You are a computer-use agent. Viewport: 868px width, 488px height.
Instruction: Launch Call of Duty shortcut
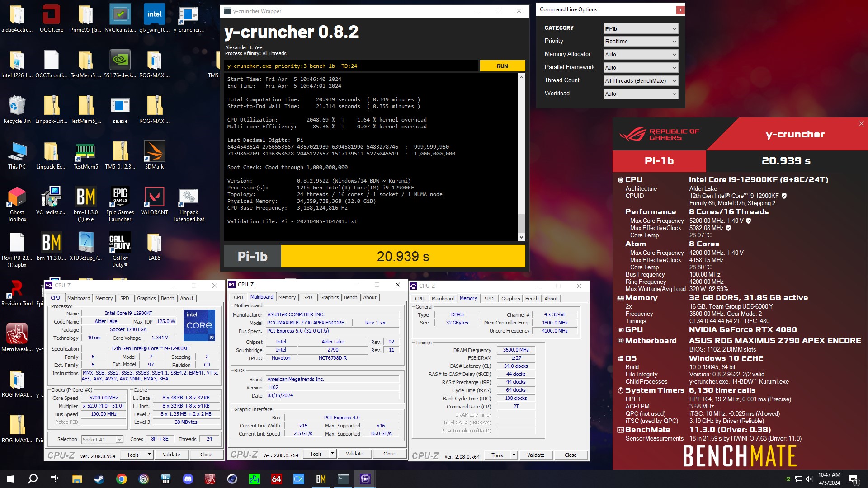click(x=120, y=250)
